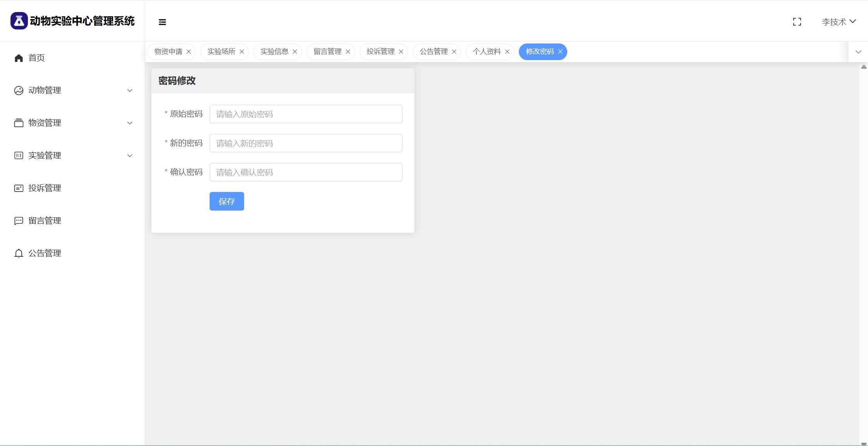868x446 pixels.
Task: Open the 李技术 user dropdown
Action: coord(839,22)
